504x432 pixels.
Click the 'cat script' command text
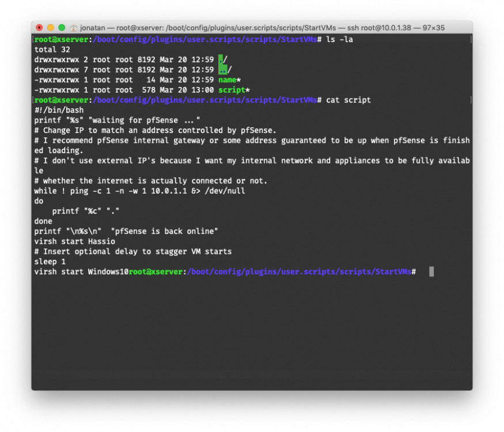pos(348,100)
